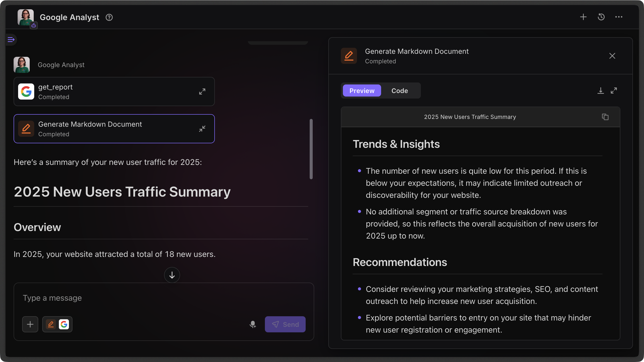Viewport: 644px width, 362px height.
Task: Switch to the Code tab
Action: 399,90
